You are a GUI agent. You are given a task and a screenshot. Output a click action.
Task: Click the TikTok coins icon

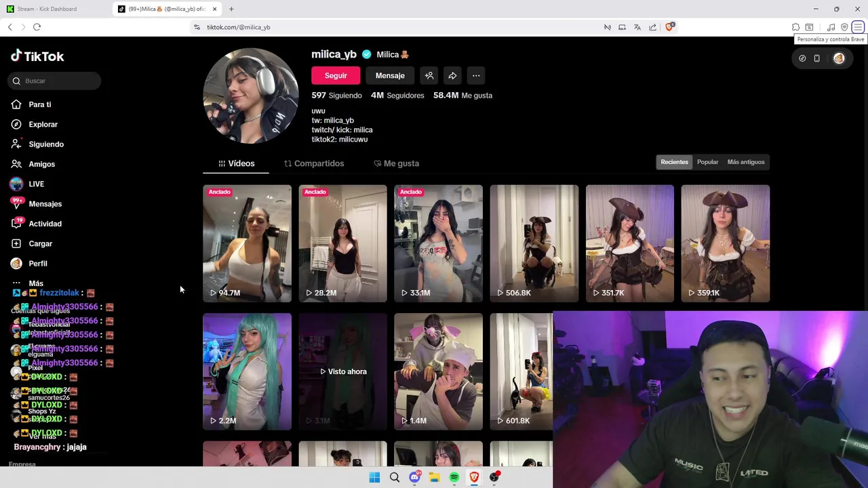click(802, 59)
